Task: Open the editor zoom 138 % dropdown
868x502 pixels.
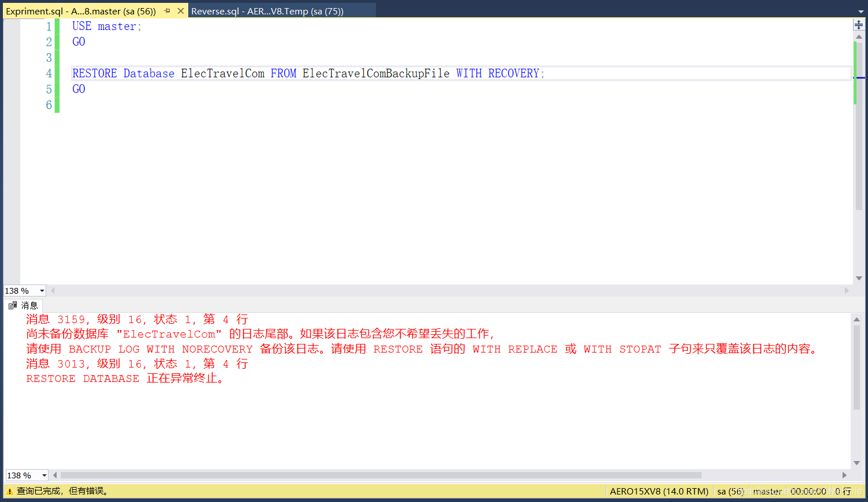Action: click(42, 291)
